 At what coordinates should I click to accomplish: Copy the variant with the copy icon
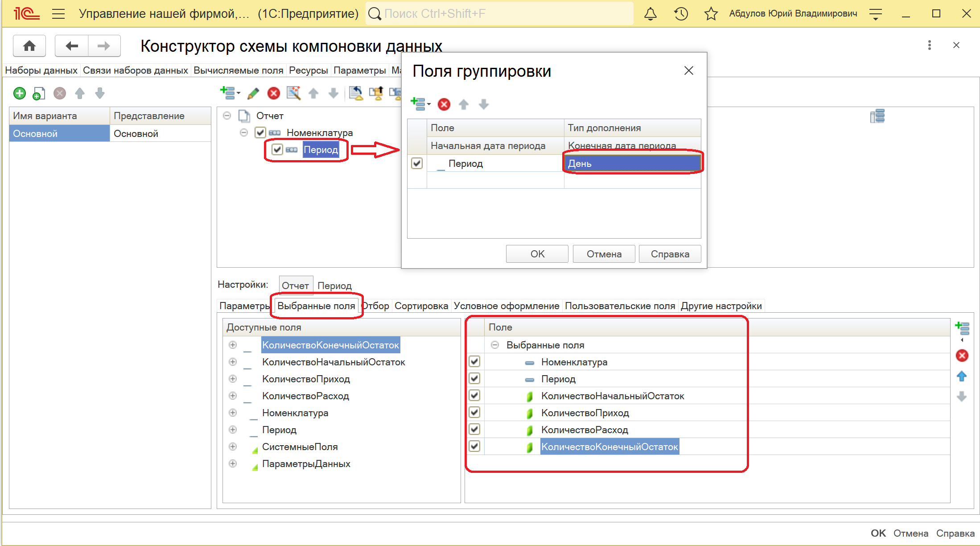point(39,93)
